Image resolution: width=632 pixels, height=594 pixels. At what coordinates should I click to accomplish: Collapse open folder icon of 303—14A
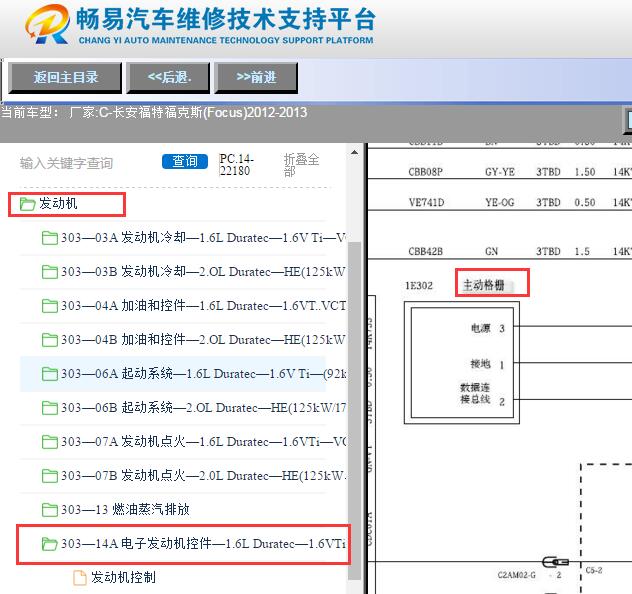(50, 544)
